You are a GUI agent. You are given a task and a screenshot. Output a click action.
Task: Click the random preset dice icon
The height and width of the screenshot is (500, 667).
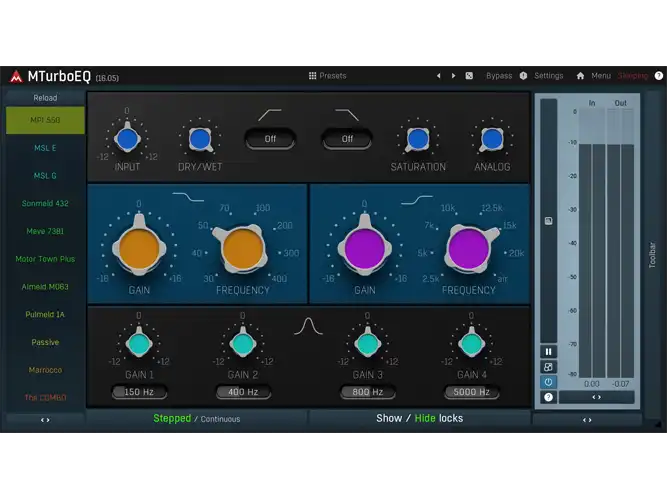[x=469, y=76]
